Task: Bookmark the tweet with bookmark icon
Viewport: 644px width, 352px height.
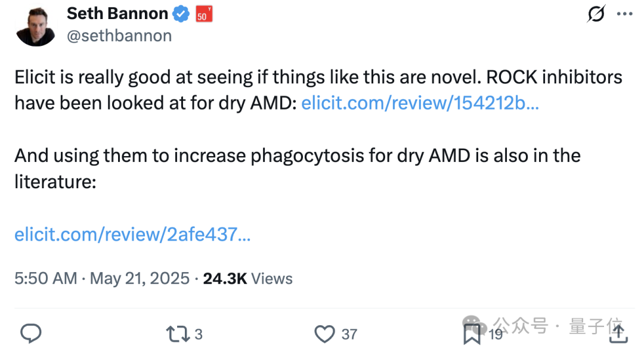Action: click(x=472, y=334)
